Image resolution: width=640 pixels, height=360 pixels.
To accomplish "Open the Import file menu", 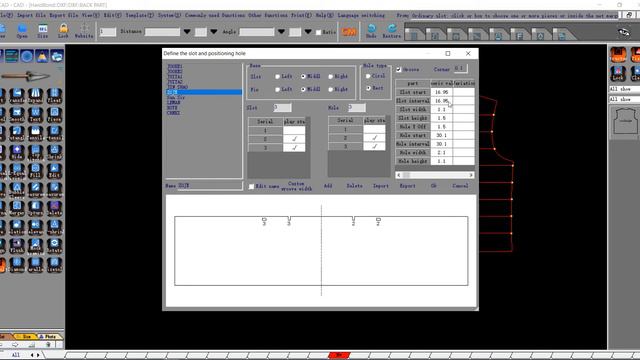I will [x=31, y=15].
